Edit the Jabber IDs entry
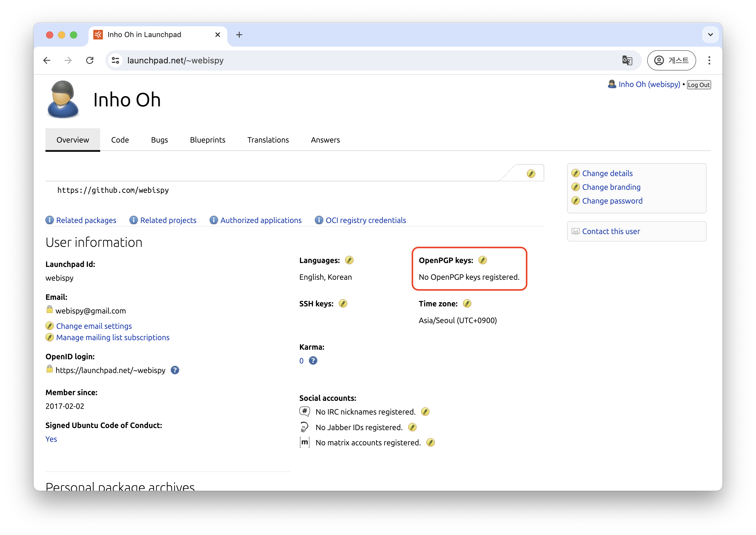 pos(412,427)
